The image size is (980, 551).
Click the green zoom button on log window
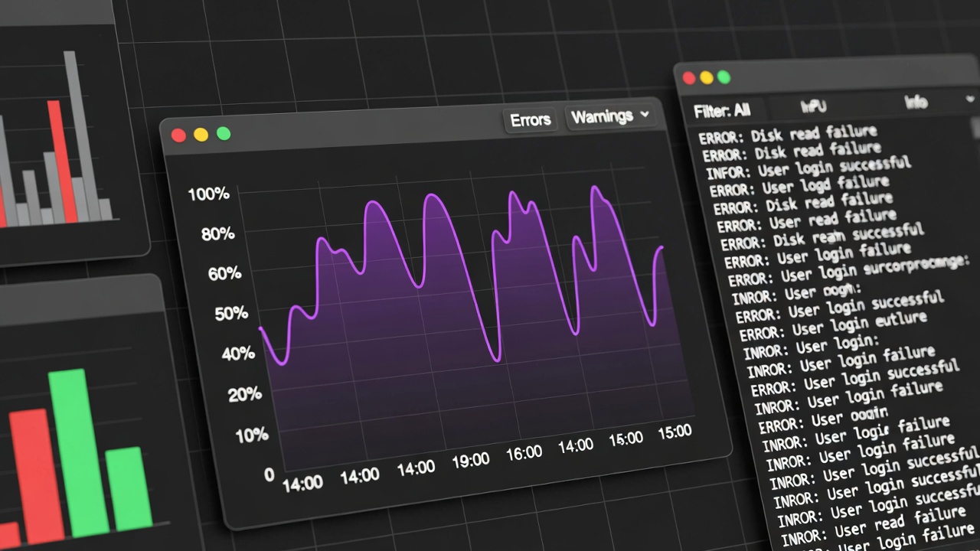coord(724,77)
